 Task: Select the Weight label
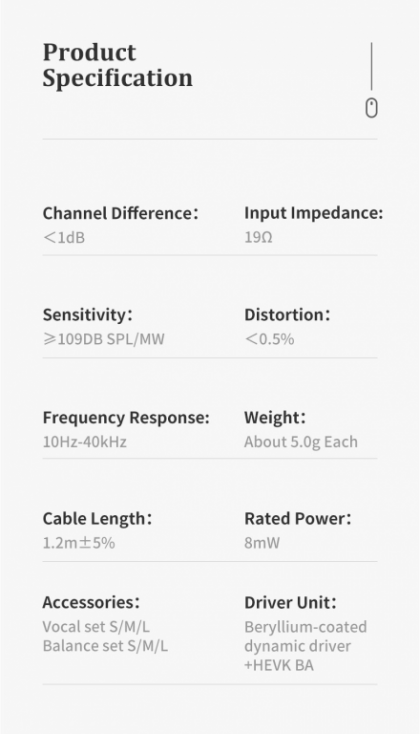[x=275, y=418]
